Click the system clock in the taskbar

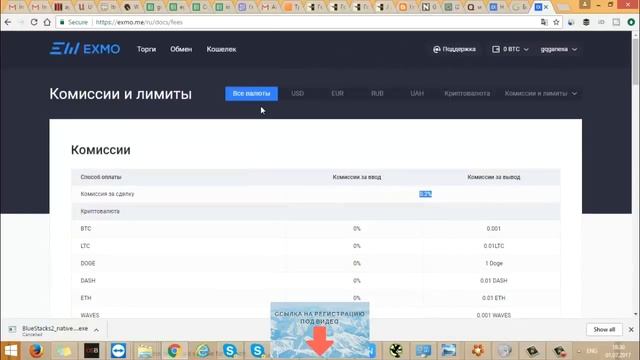coord(619,351)
